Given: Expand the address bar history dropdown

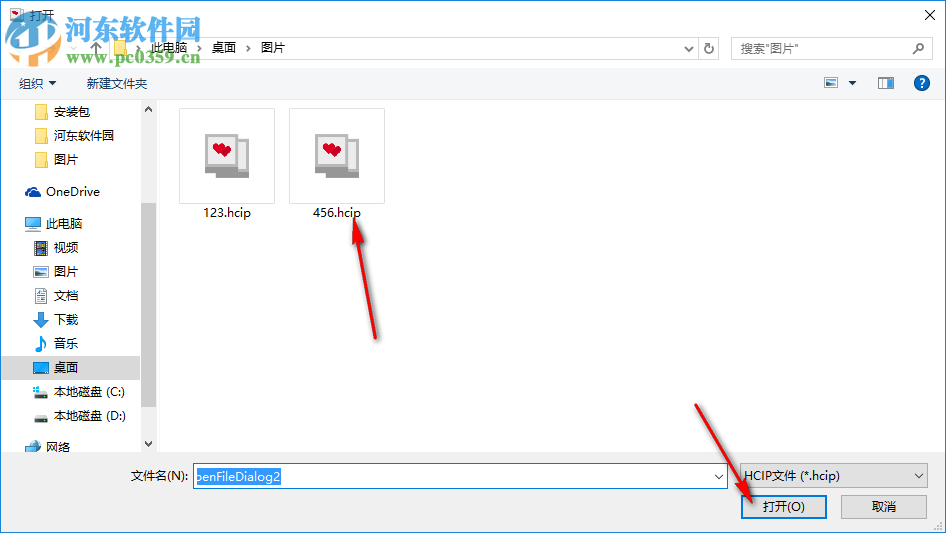Looking at the screenshot, I should (x=688, y=49).
